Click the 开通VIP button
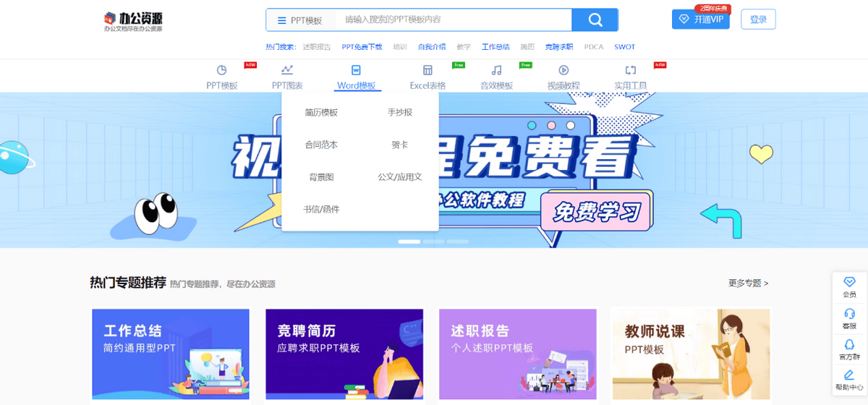 700,20
